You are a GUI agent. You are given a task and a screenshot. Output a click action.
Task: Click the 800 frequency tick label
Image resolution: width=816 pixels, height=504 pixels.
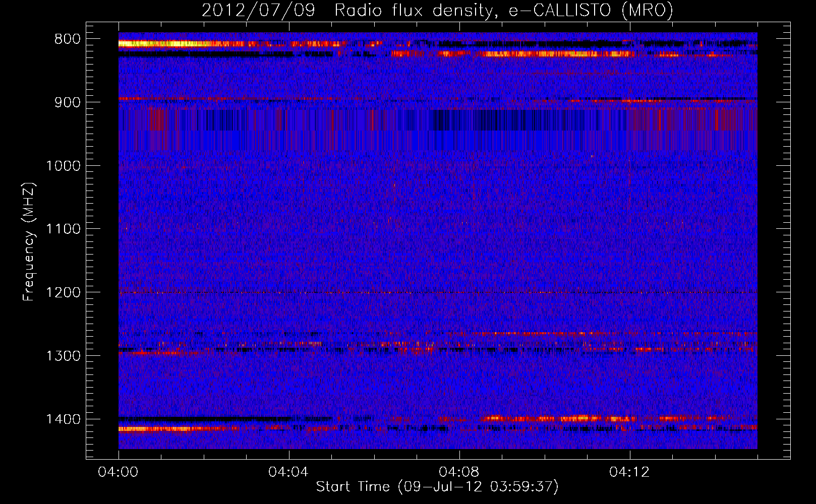[68, 39]
